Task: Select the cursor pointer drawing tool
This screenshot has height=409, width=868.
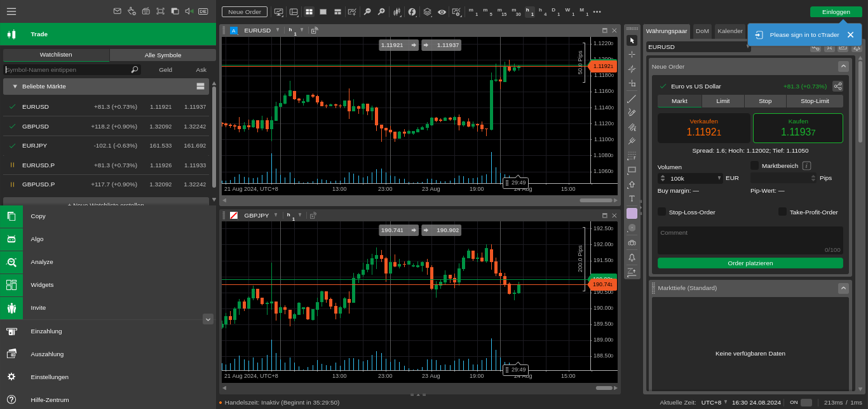Action: click(632, 40)
